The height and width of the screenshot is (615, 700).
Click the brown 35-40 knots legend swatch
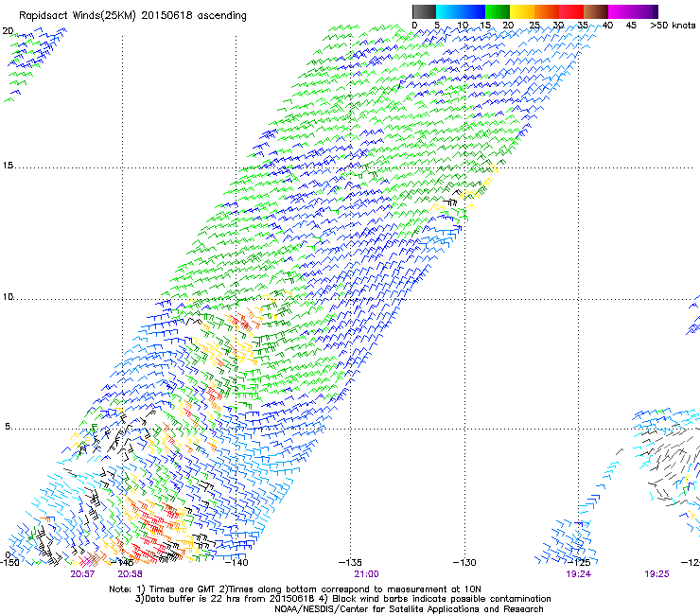click(596, 11)
